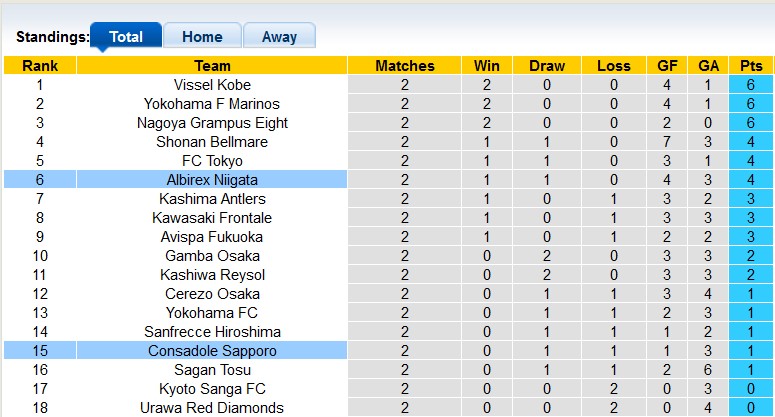Select Shonan Bellmare in standings
This screenshot has width=775, height=417.
pos(212,142)
